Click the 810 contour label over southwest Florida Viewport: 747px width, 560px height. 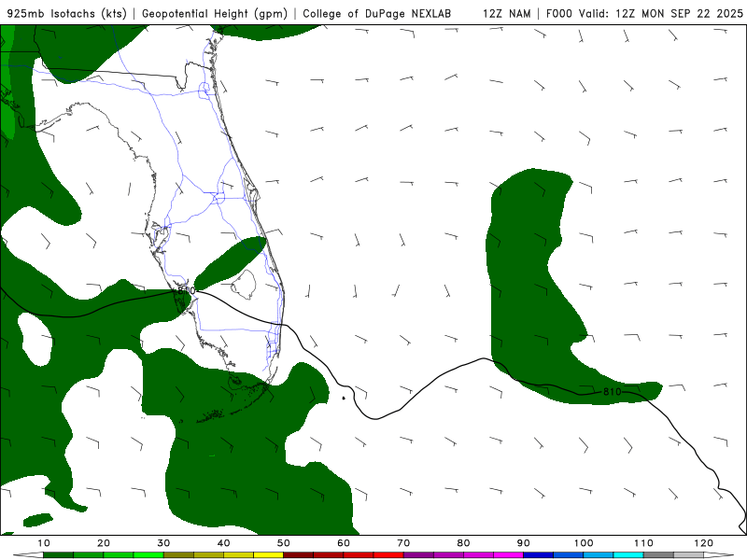tap(186, 290)
